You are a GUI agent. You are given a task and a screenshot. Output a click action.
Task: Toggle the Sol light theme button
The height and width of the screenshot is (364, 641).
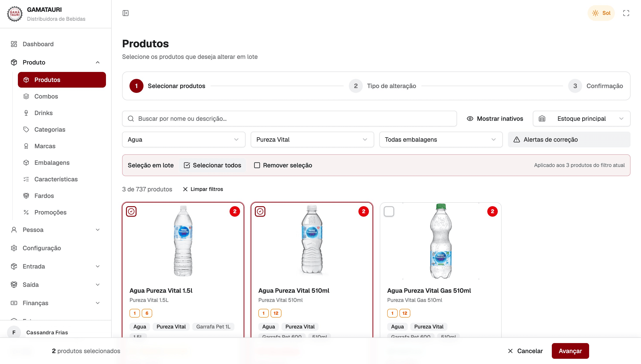point(601,13)
